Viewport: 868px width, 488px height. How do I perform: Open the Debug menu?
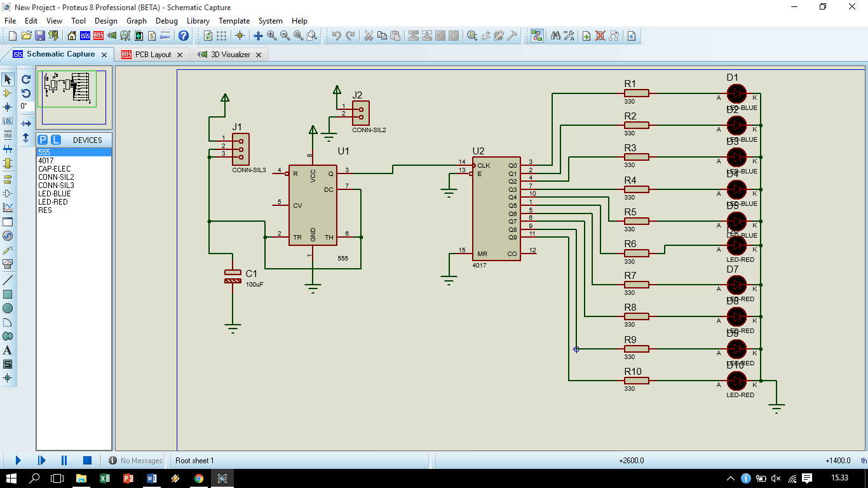click(x=166, y=21)
